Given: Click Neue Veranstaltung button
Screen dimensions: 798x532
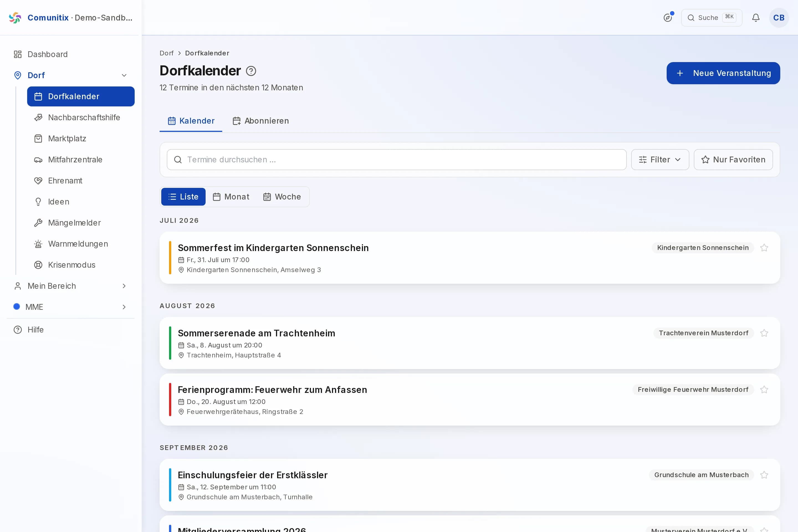Looking at the screenshot, I should (723, 73).
